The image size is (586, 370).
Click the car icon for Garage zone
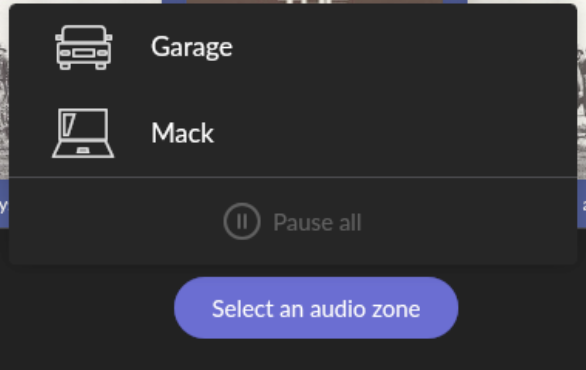click(84, 47)
